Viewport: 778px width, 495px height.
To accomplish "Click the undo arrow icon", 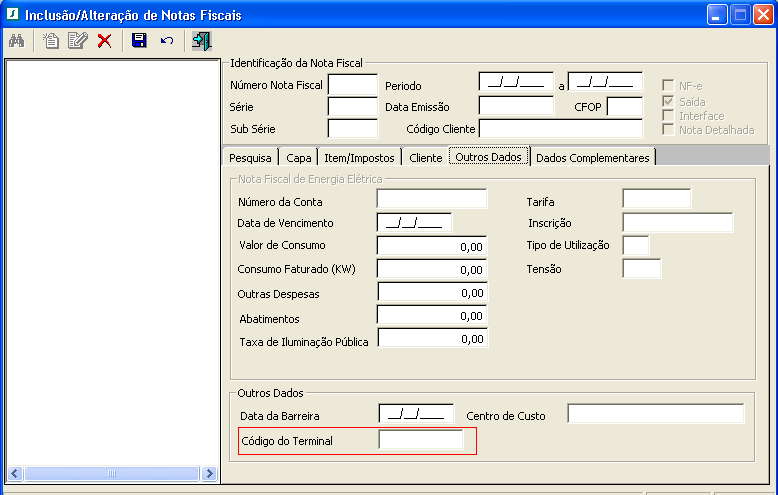I will (166, 41).
